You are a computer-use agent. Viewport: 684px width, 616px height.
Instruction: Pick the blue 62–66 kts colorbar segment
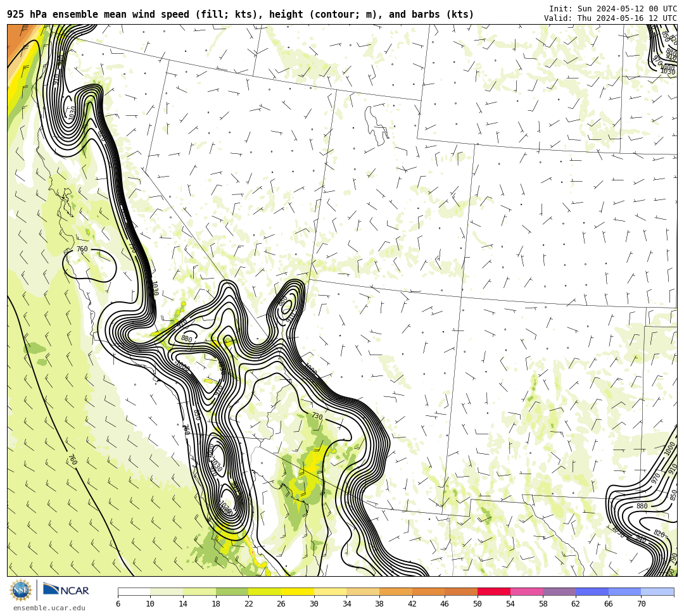(592, 591)
